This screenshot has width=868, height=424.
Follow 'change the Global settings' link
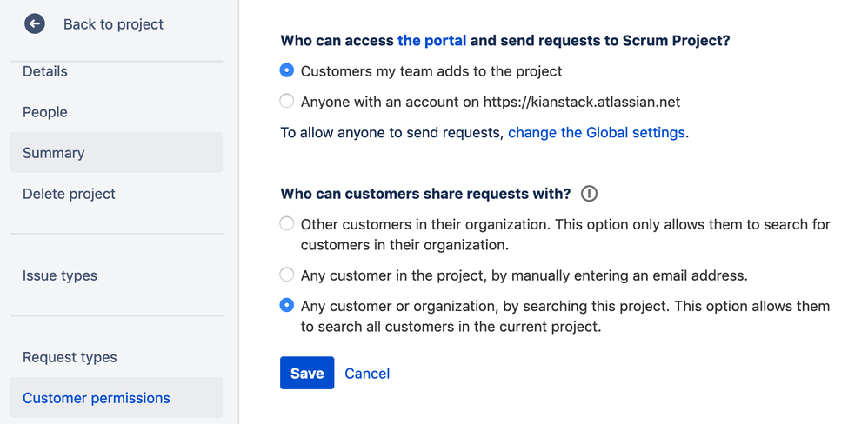(597, 133)
